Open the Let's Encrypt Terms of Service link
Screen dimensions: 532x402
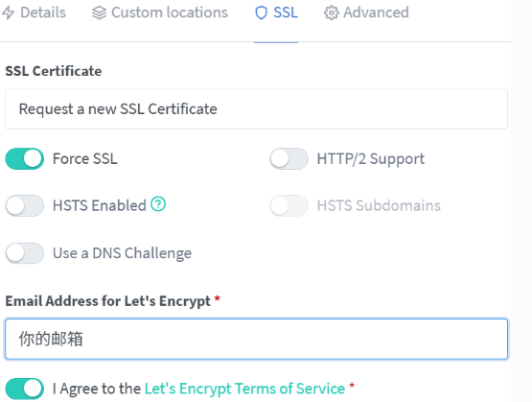pos(244,389)
